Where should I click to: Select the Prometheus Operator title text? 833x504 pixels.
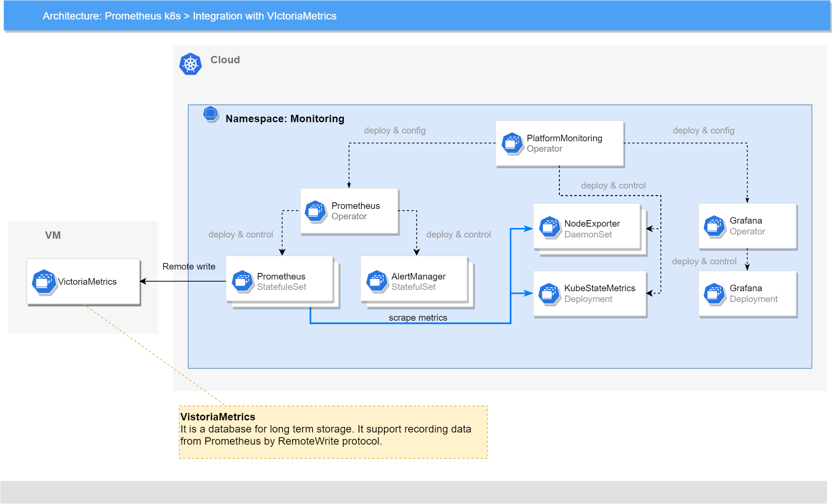355,206
